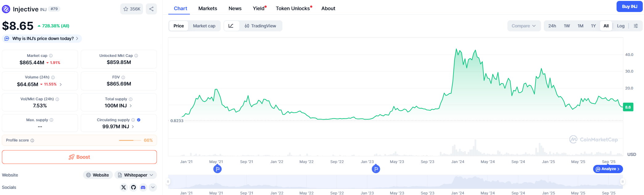
Task: Grab the right range slider handle
Action: point(622,181)
